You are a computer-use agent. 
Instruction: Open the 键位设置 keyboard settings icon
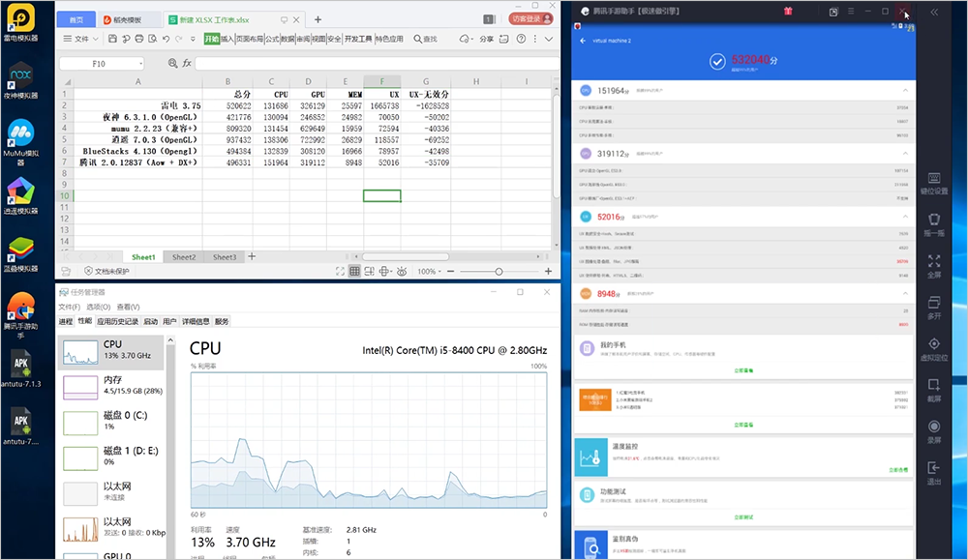(934, 183)
